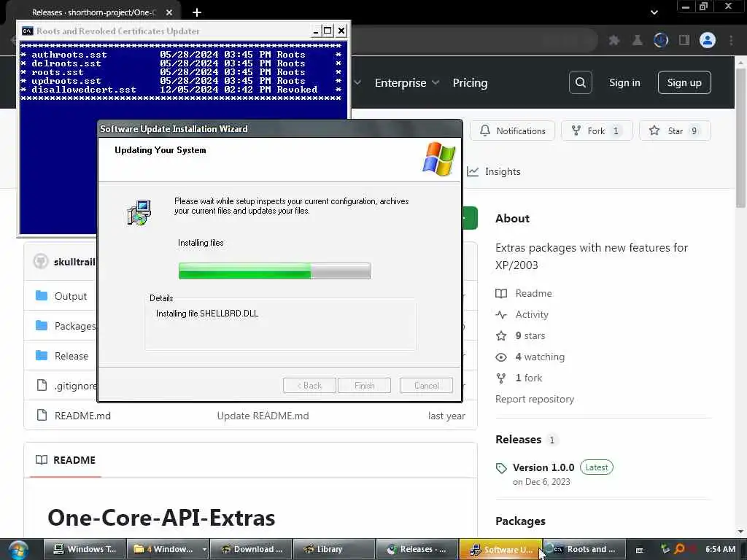Click the fork icon beside 1 fork
The width and height of the screenshot is (747, 560).
point(501,378)
